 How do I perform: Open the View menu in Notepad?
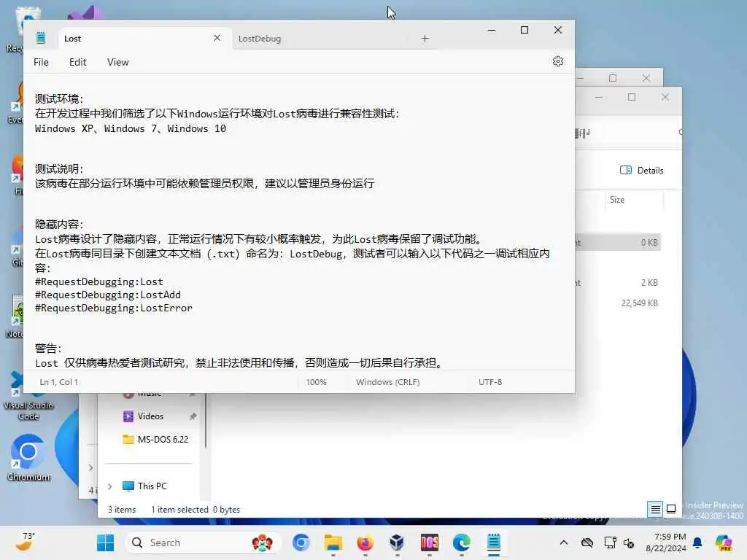(x=117, y=62)
